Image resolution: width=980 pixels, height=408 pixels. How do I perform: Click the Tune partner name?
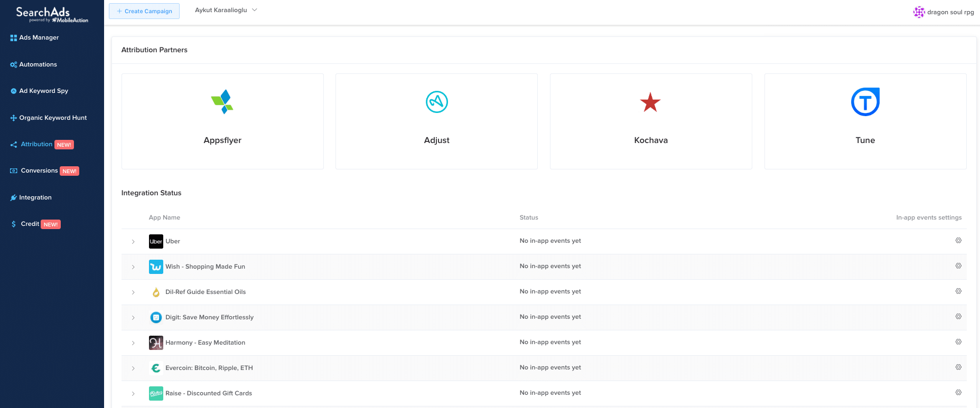pyautogui.click(x=865, y=140)
